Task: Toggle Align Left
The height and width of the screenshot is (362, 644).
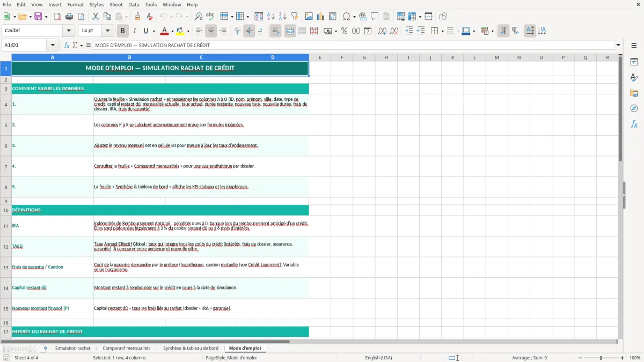Action: tap(199, 31)
